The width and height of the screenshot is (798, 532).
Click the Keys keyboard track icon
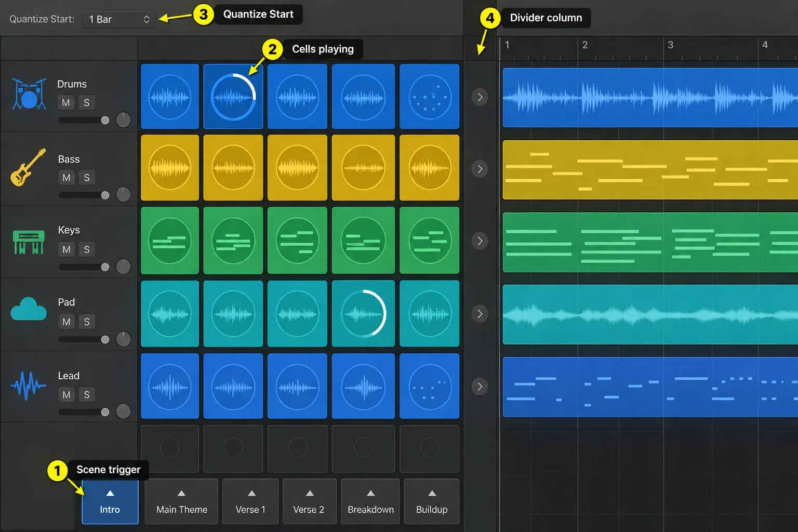28,242
